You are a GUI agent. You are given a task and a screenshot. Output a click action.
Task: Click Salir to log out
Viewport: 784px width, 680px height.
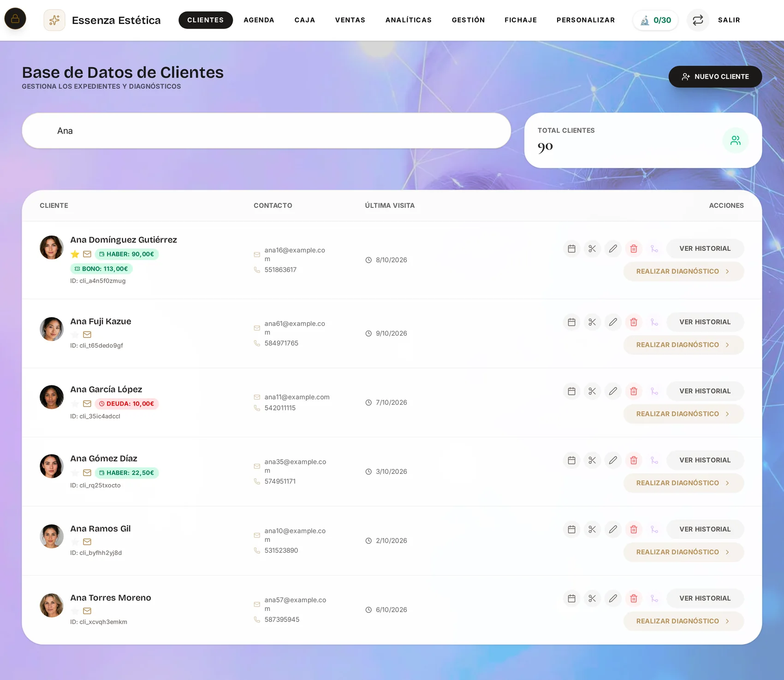pyautogui.click(x=729, y=20)
